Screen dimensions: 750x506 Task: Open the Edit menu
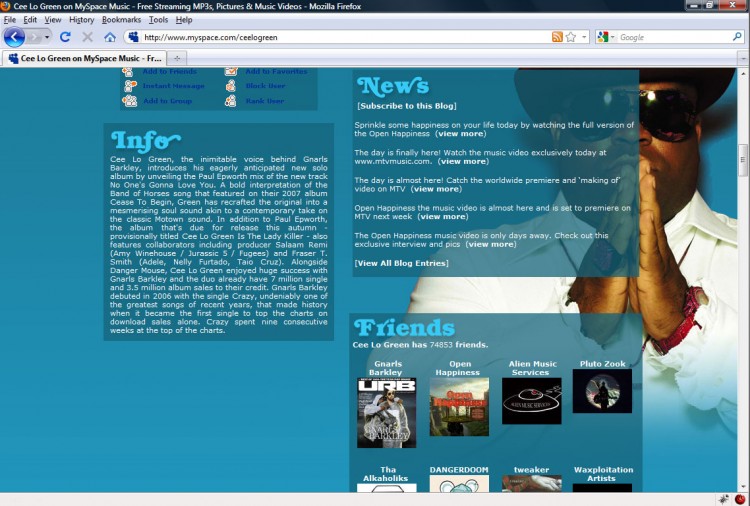(30, 20)
